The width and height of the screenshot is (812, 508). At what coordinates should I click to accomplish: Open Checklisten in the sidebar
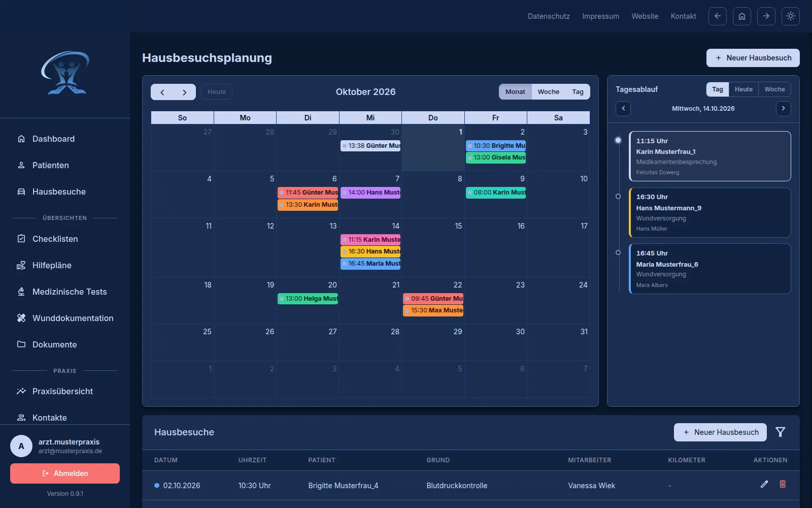65,239
